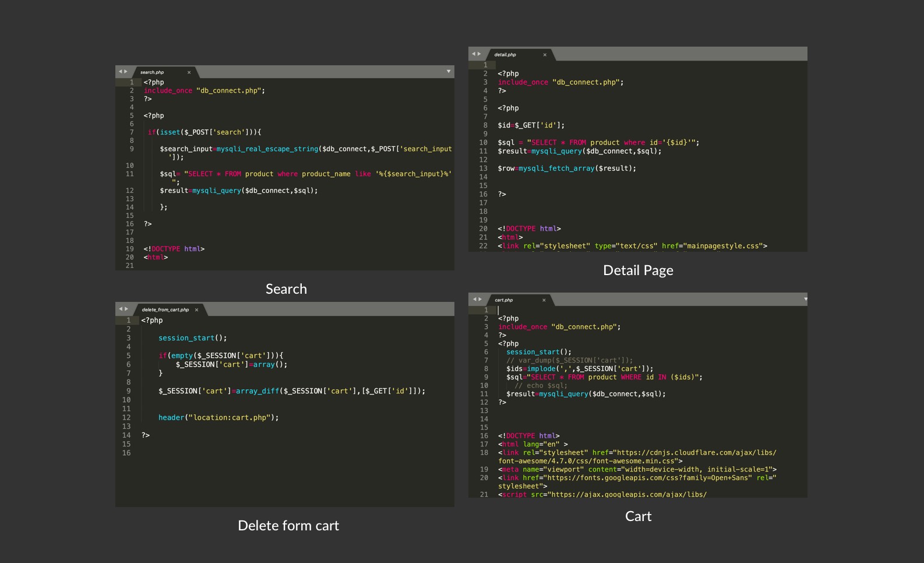Close the search.php tab
Image resolution: width=924 pixels, height=563 pixels.
pos(189,72)
